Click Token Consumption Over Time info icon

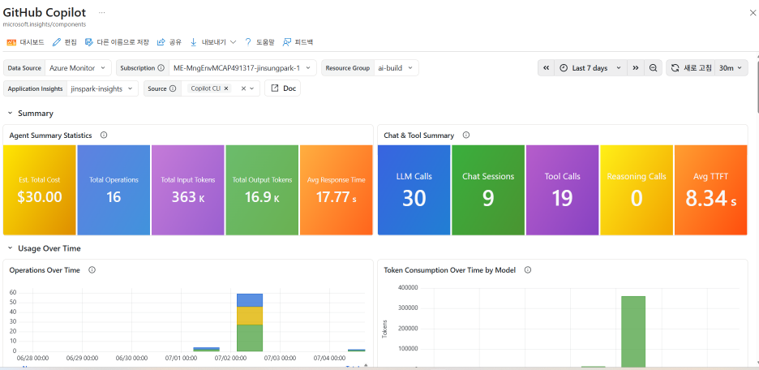(528, 270)
